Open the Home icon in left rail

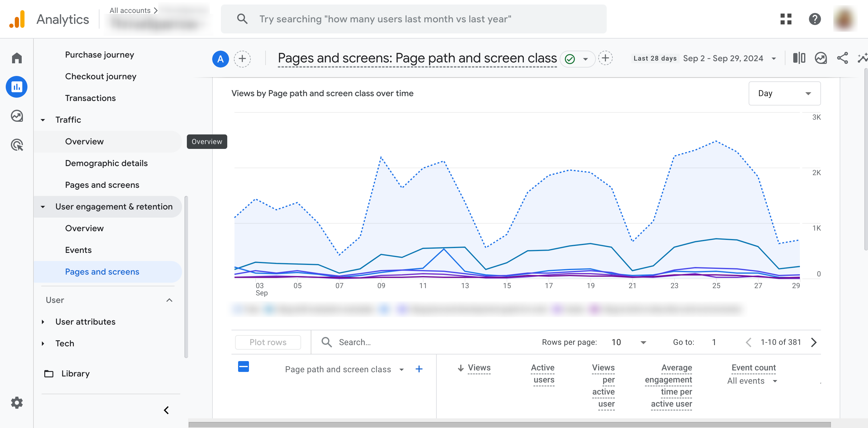[17, 58]
